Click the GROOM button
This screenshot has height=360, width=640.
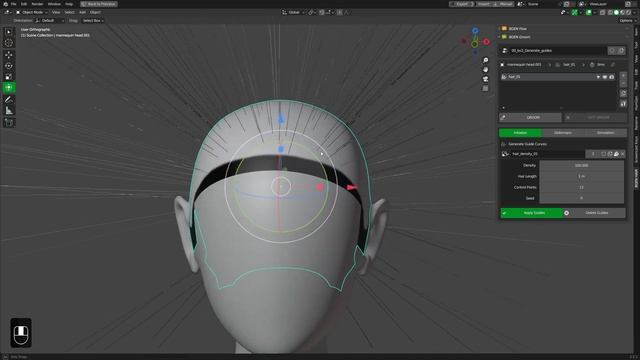click(x=530, y=118)
